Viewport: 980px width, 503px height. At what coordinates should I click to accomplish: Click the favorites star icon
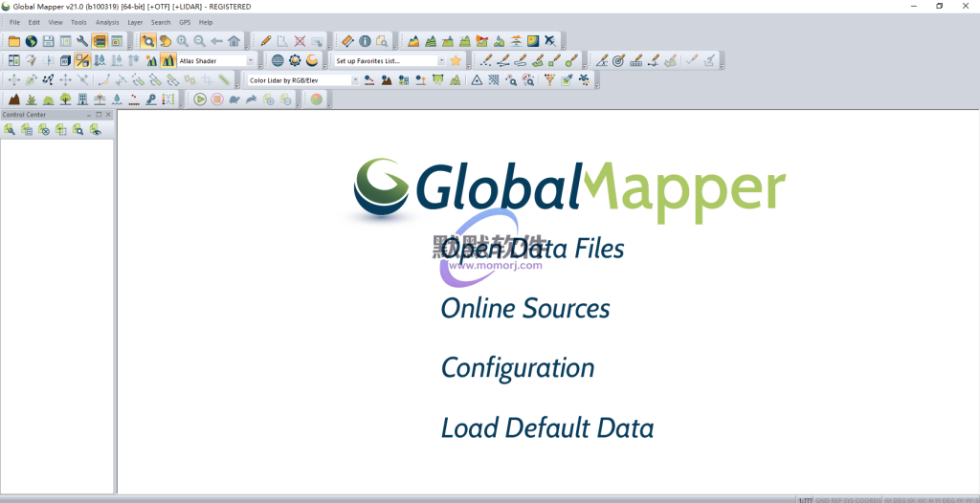click(456, 60)
